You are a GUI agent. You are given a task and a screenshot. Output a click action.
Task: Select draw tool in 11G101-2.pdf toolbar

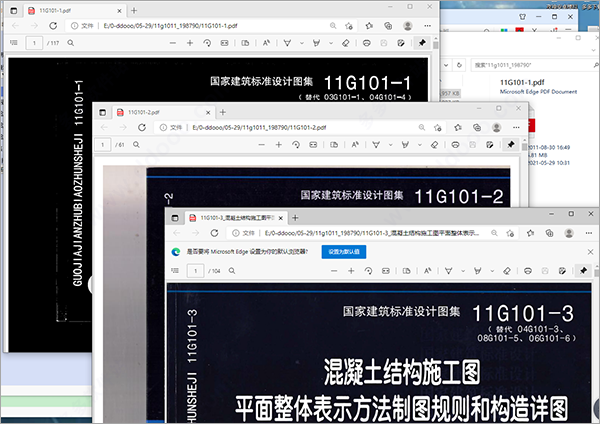[376, 145]
